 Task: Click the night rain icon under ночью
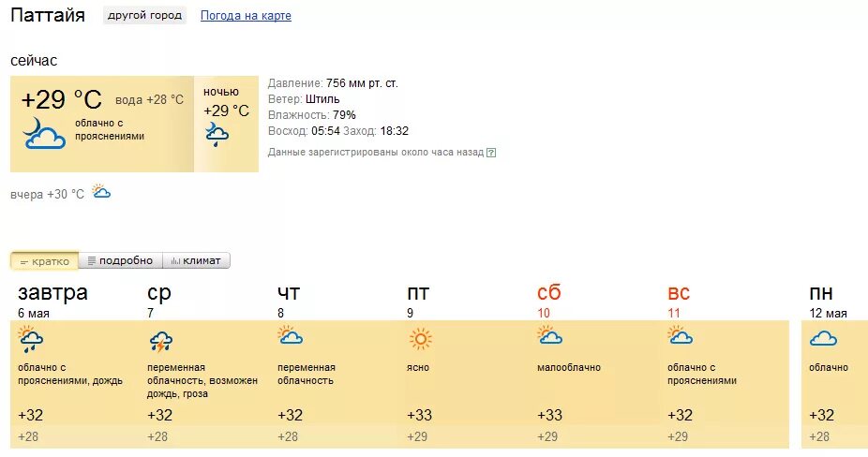click(x=217, y=135)
